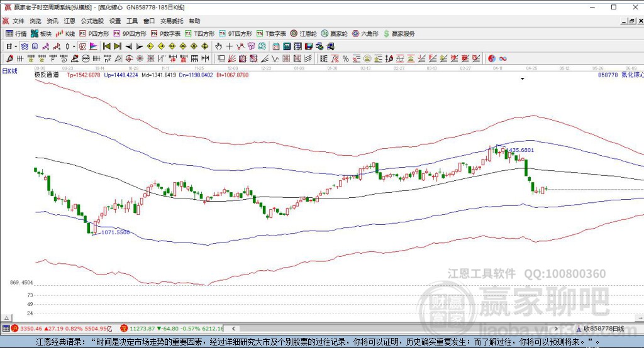
Task: Click yellow diamond left-arrow shift icon
Action: click(150, 46)
